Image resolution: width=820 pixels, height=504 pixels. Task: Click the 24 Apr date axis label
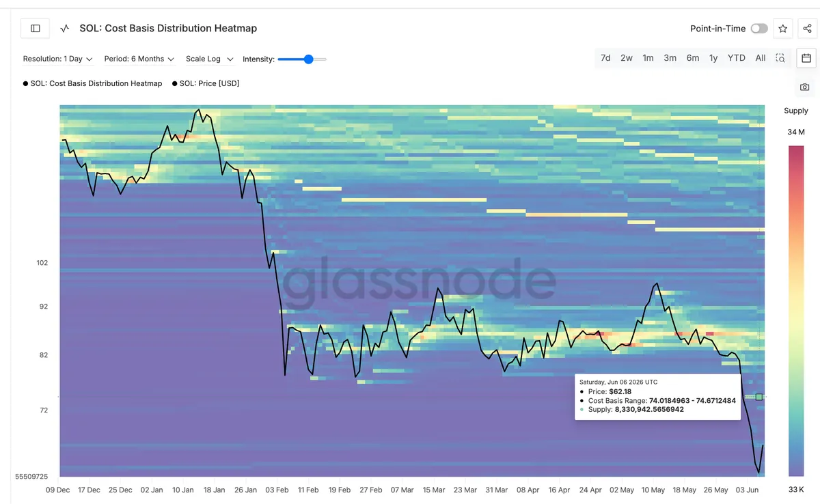[590, 490]
